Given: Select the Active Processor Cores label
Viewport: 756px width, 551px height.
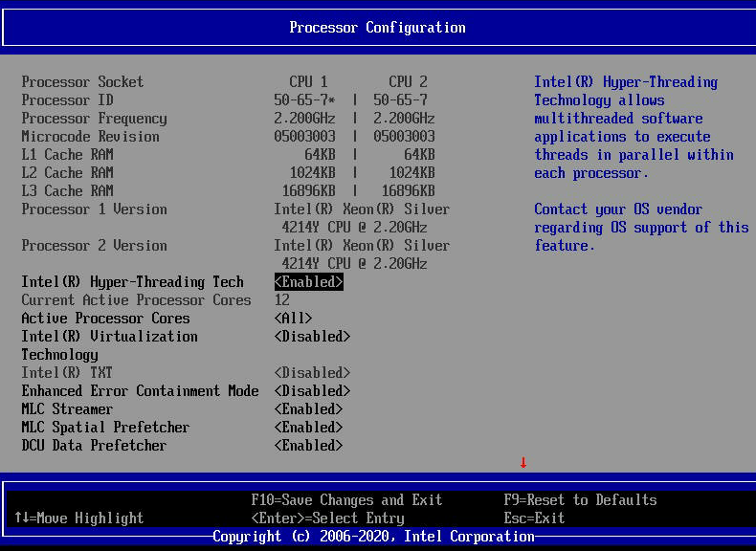Looking at the screenshot, I should click(105, 319).
